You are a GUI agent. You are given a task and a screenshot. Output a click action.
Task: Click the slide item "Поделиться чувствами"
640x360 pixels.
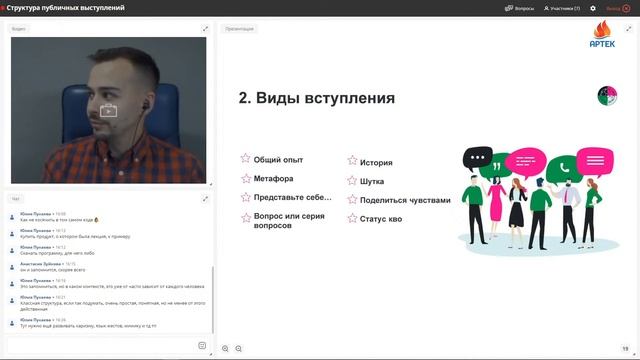click(405, 200)
